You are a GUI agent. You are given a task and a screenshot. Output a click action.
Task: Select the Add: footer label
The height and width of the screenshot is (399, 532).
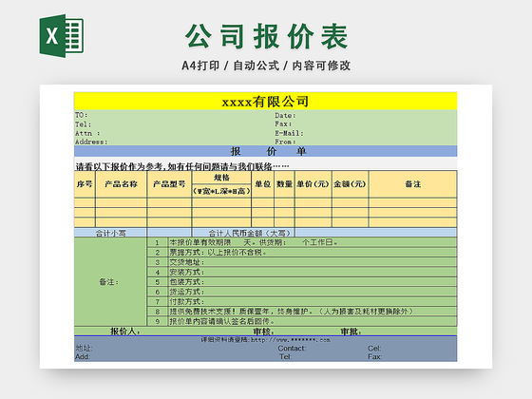click(x=83, y=356)
